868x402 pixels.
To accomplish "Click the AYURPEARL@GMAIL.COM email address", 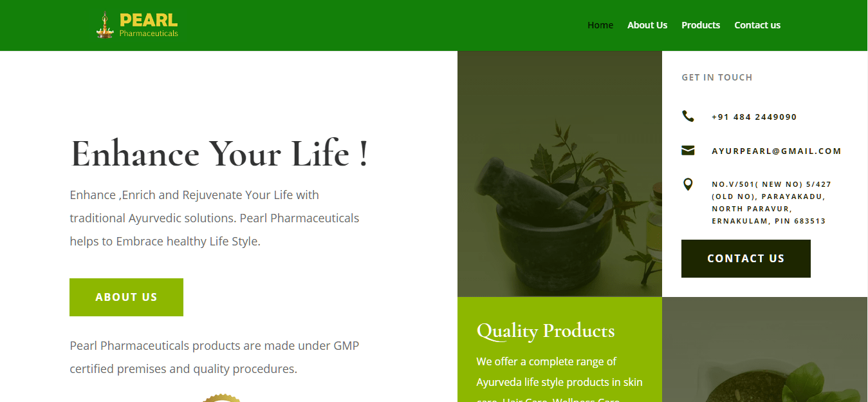I will click(777, 151).
